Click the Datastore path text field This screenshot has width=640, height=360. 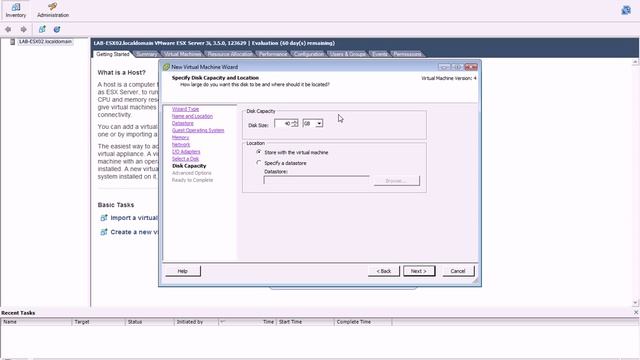coord(317,180)
